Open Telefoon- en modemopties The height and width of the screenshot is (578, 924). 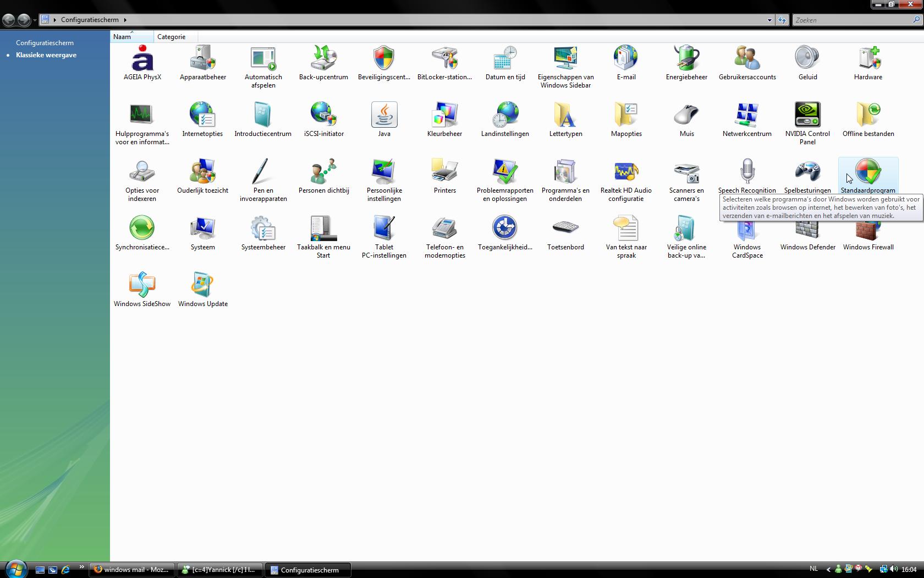point(444,238)
